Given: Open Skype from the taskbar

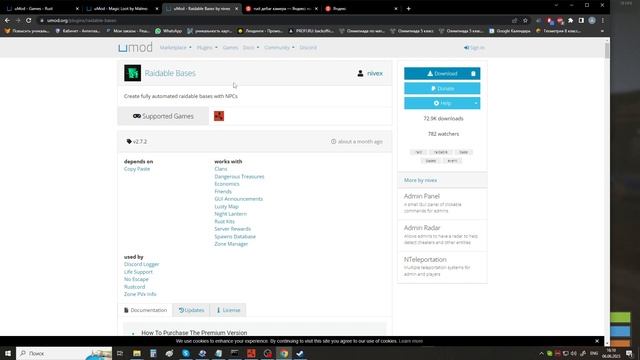Looking at the screenshot, I should point(186,353).
